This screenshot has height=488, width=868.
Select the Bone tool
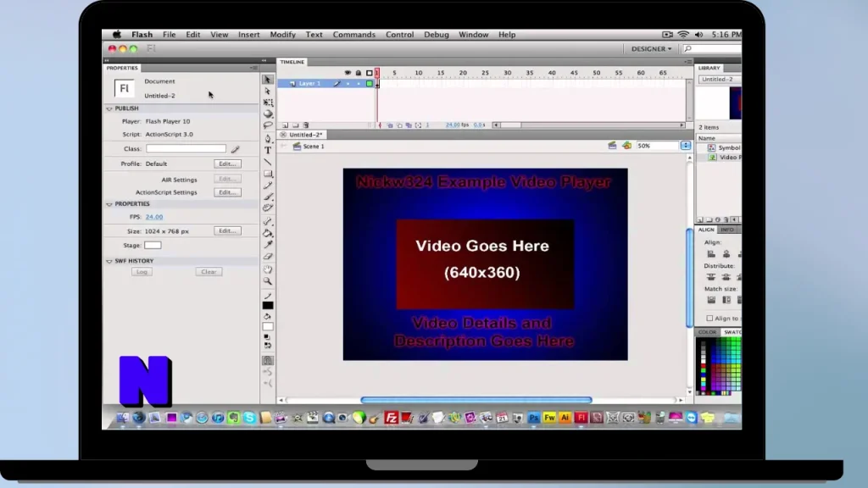point(268,221)
